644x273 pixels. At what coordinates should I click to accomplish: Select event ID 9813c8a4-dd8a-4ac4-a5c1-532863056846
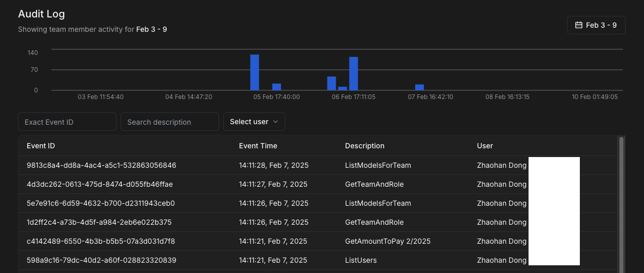pos(102,165)
